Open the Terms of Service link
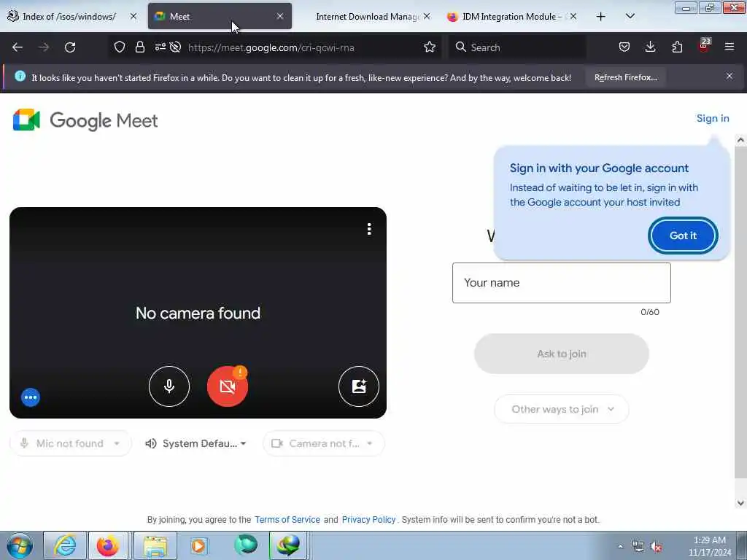Image resolution: width=747 pixels, height=560 pixels. (x=287, y=519)
